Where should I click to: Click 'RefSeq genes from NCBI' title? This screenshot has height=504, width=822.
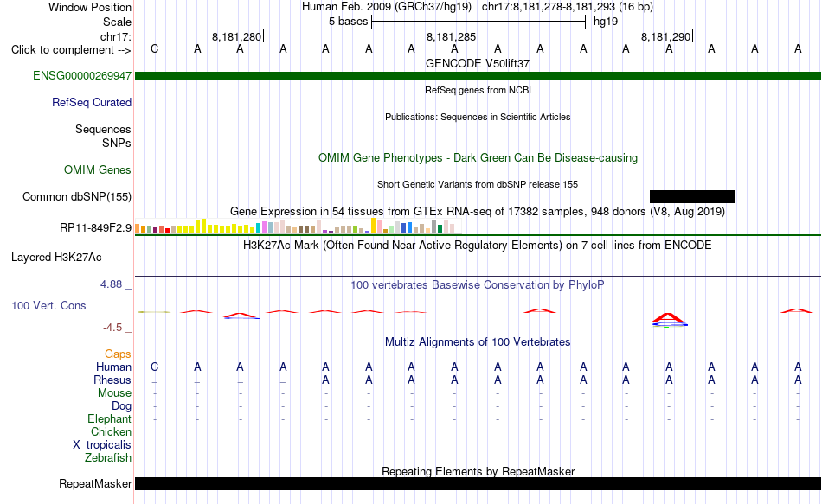pos(478,90)
